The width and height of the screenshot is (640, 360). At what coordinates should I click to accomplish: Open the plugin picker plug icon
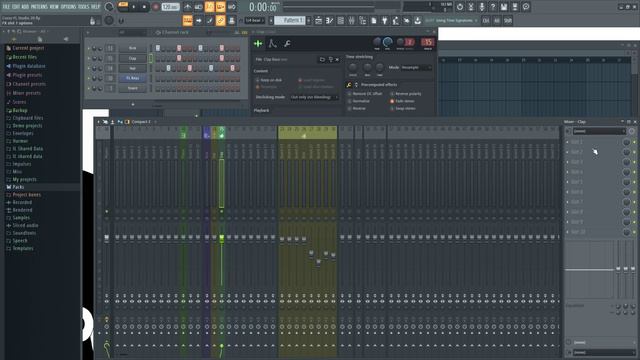384,20
